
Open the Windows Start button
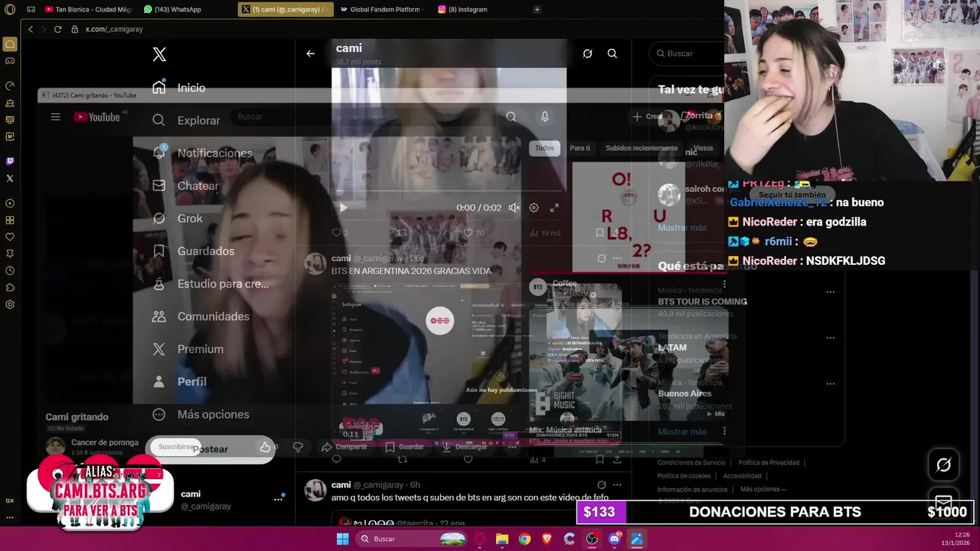[342, 539]
